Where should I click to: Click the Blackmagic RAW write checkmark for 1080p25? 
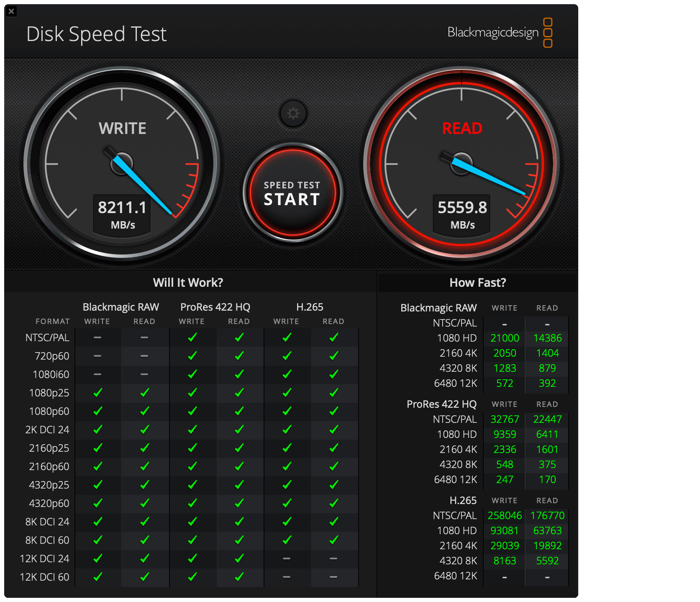coord(97,393)
